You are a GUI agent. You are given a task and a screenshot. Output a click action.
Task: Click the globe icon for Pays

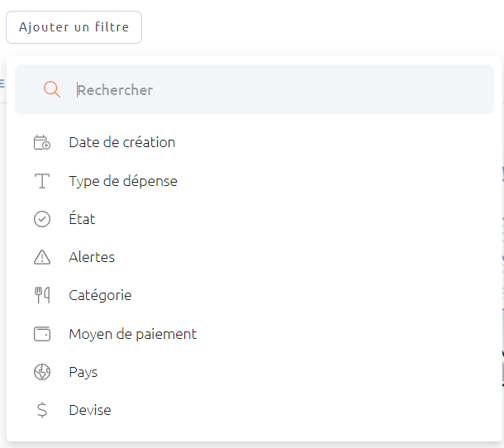point(42,372)
